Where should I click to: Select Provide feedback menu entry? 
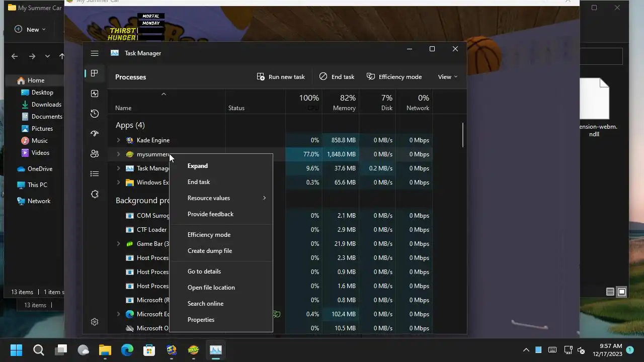coord(221,214)
